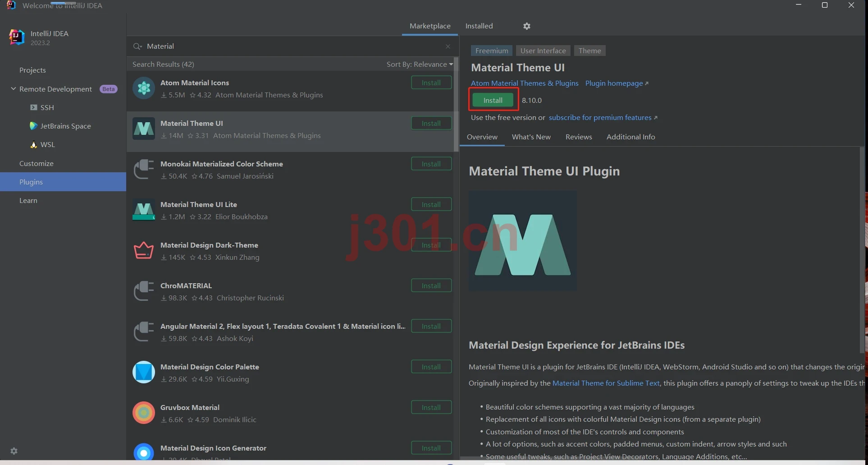Install the ChroMATERIAL plugin
Viewport: 868px width, 465px height.
point(431,285)
